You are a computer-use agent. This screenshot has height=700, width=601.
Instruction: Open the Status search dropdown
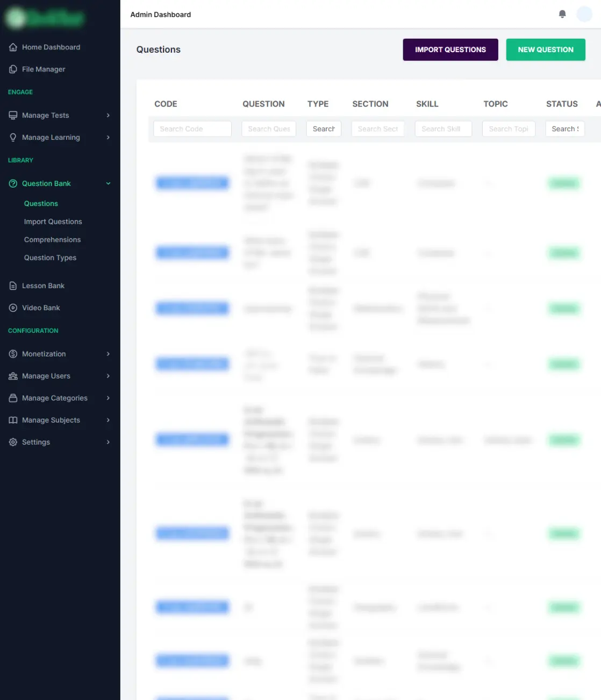[x=565, y=129]
